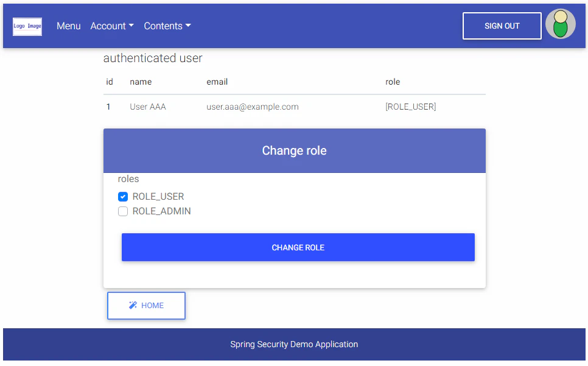Click the email column header
The height and width of the screenshot is (366, 588).
217,82
